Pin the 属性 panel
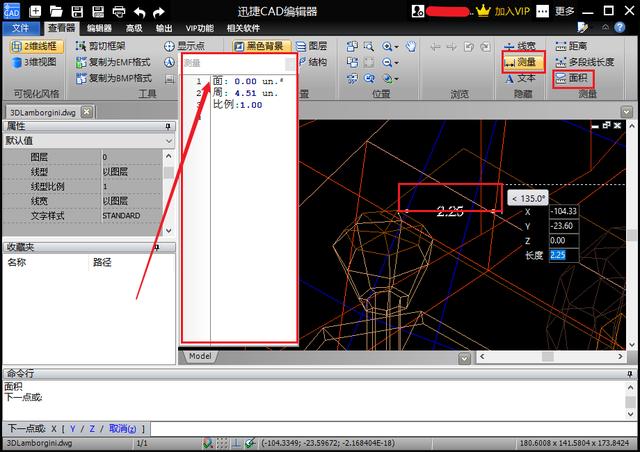Image resolution: width=640 pixels, height=452 pixels. pos(168,126)
